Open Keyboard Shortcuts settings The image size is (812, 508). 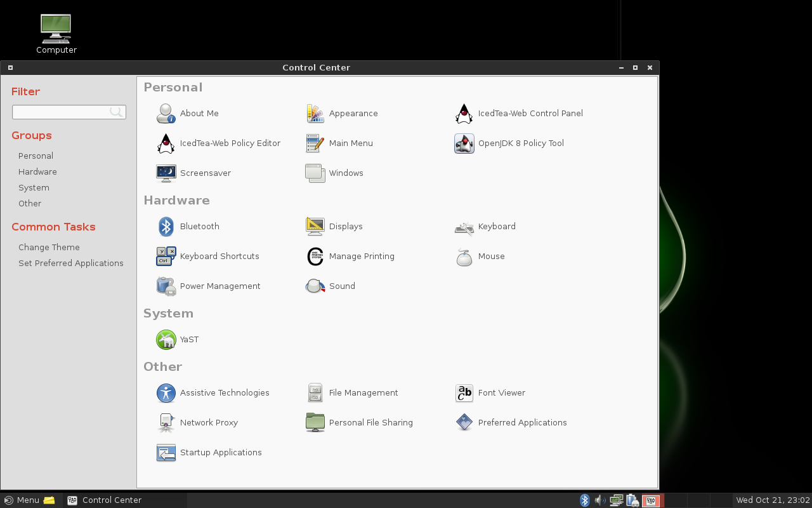(x=166, y=257)
